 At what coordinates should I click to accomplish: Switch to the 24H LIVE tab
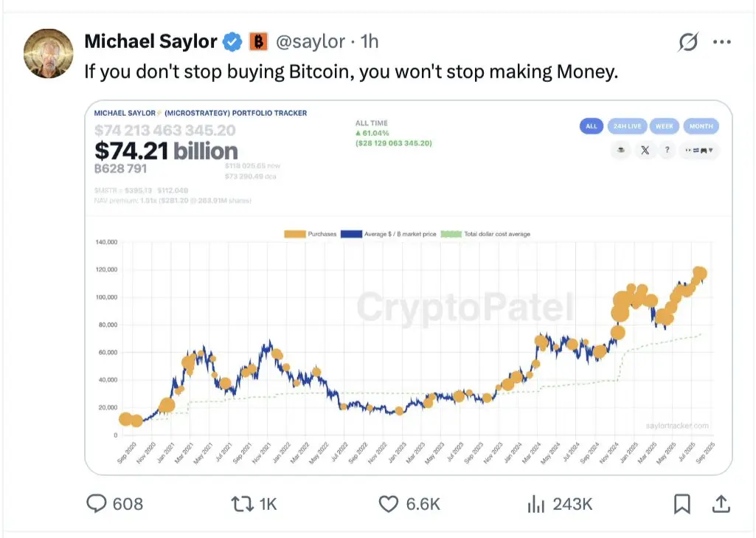point(627,126)
